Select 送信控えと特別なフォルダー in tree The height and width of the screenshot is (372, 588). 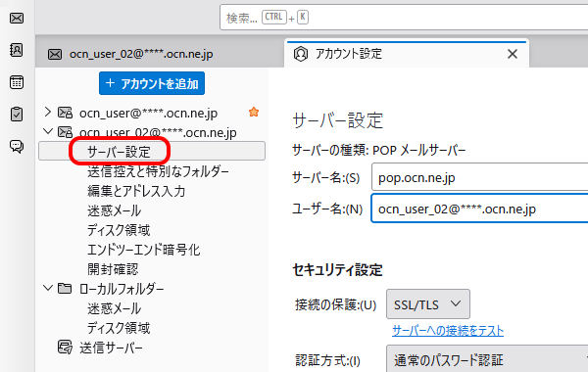click(x=158, y=171)
